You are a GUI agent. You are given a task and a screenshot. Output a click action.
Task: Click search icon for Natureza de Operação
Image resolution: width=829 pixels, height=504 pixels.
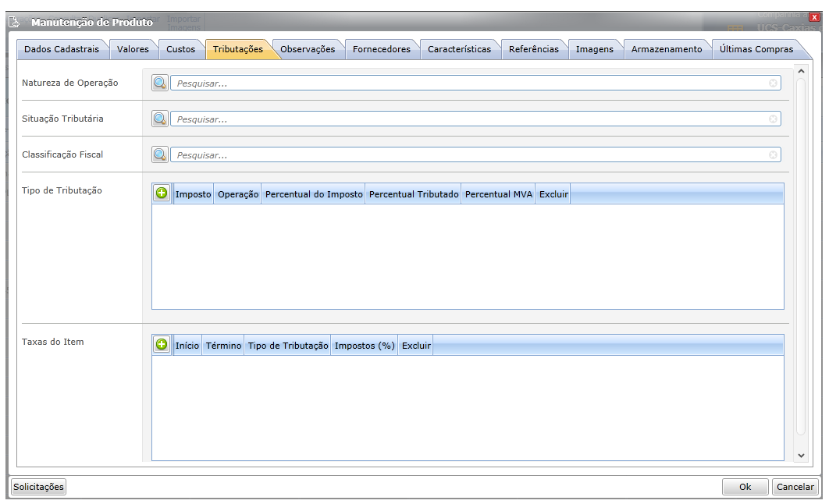click(x=160, y=83)
